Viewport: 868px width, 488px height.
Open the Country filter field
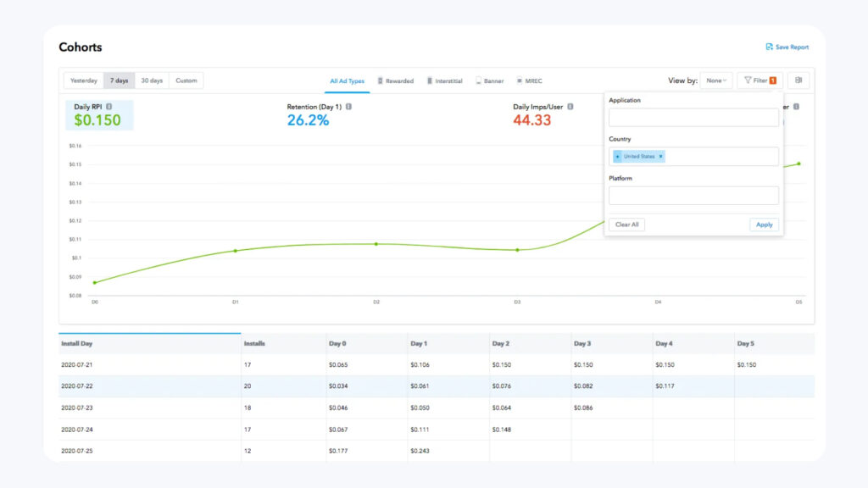pos(693,157)
